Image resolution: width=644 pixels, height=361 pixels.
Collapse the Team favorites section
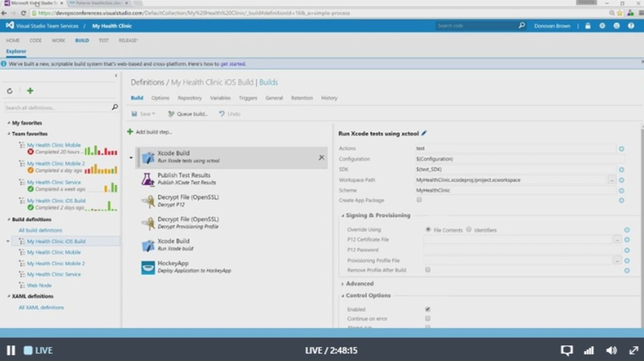point(9,134)
